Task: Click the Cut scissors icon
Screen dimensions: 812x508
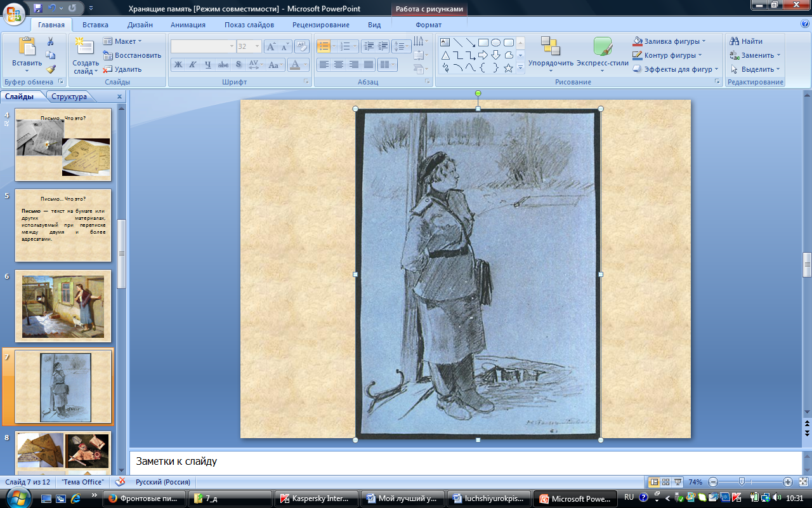Action: point(51,42)
